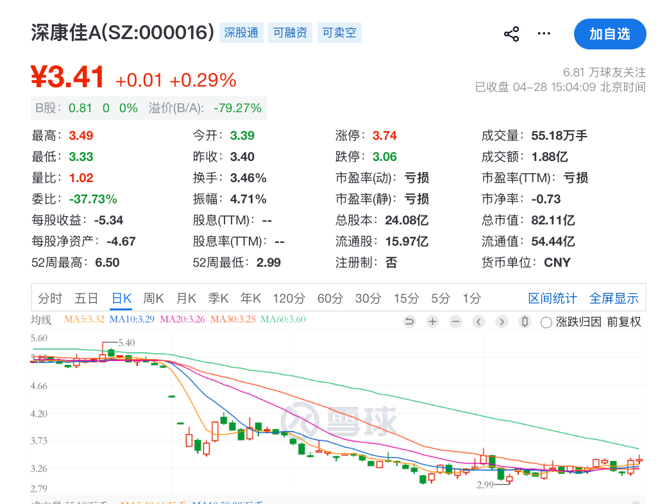Switch to the 分时 chart tab
667x504 pixels.
coord(50,298)
